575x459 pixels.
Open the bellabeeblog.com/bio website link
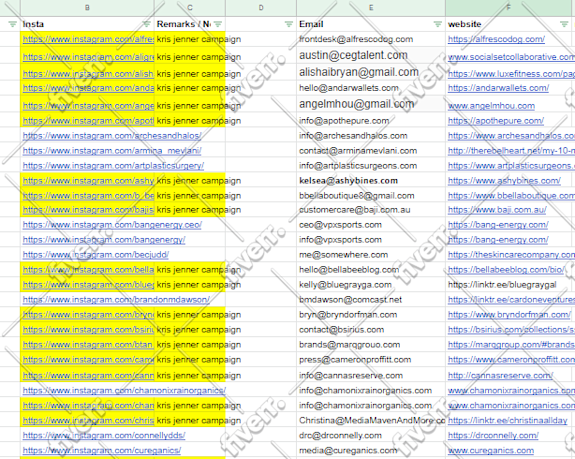click(506, 270)
